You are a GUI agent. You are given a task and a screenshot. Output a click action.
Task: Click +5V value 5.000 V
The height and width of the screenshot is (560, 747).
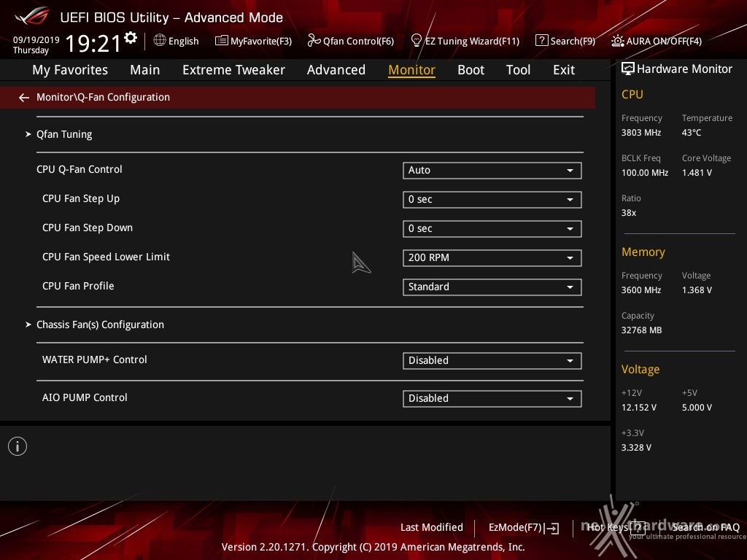(x=697, y=408)
